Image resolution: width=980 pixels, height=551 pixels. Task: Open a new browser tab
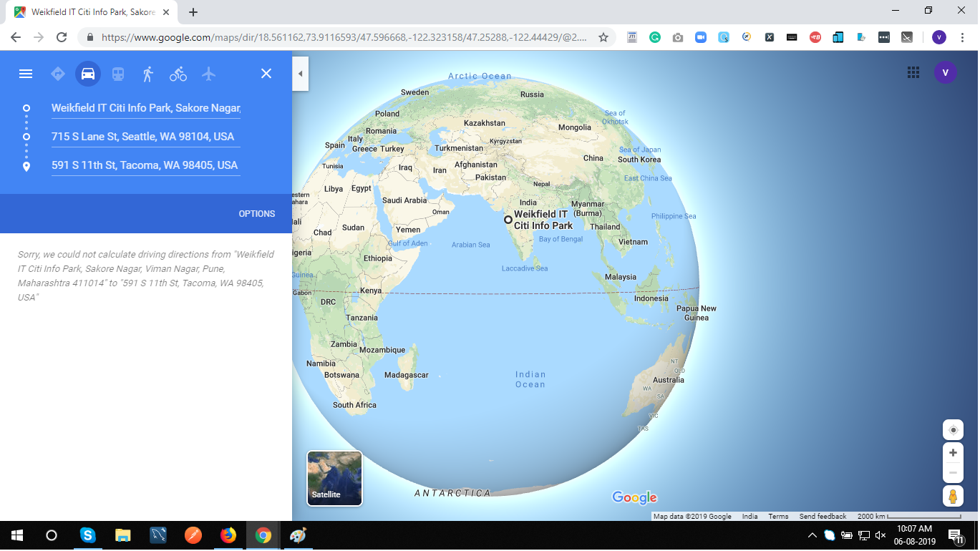[x=193, y=12]
